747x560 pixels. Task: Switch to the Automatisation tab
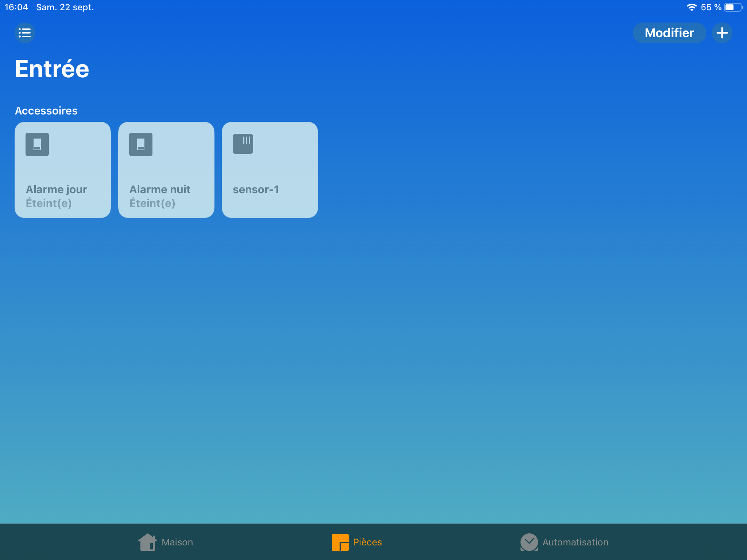[575, 542]
